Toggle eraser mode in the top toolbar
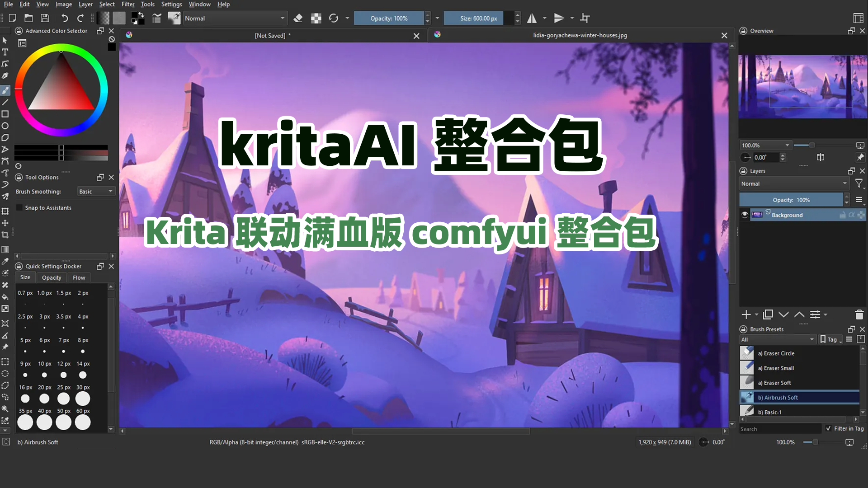The image size is (868, 488). tap(298, 18)
